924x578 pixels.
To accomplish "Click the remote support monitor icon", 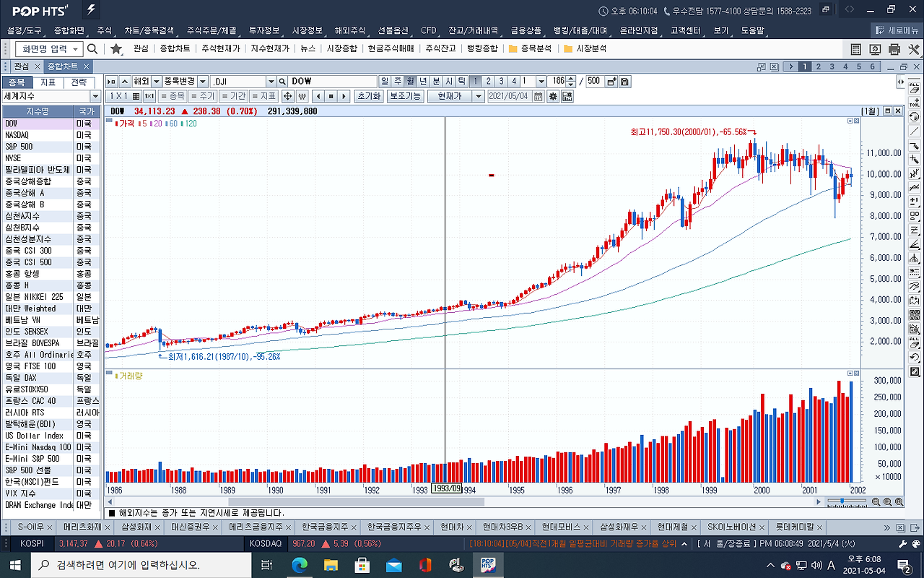I will tap(875, 49).
